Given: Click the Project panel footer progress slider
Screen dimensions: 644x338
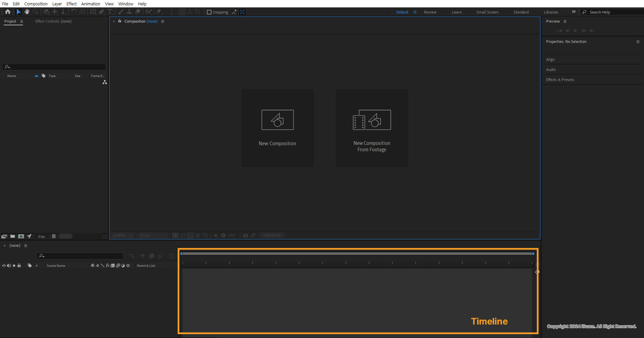Looking at the screenshot, I should tap(66, 236).
